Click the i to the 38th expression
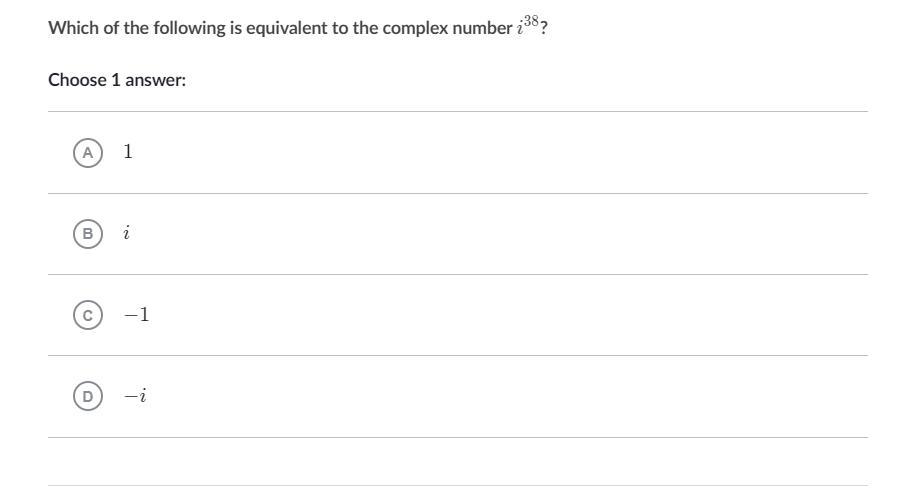The image size is (903, 503). (x=528, y=25)
